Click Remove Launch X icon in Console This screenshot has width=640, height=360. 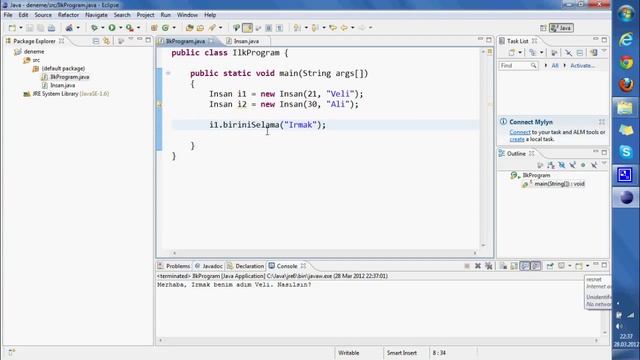478,266
